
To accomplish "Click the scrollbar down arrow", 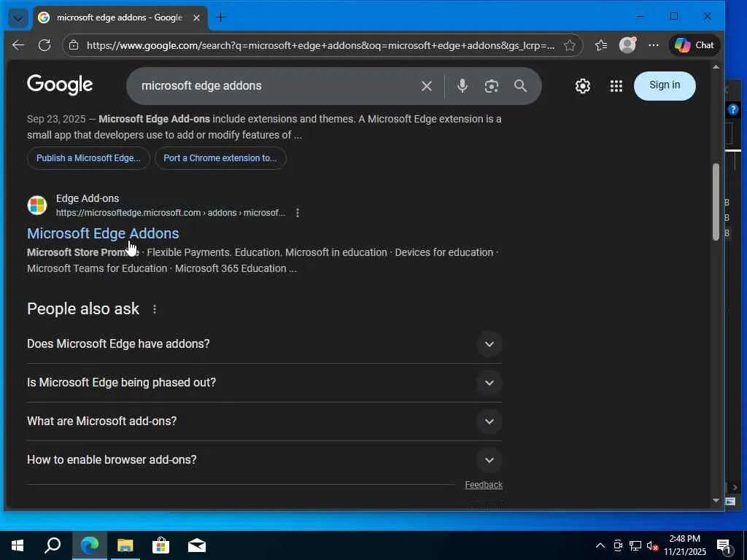I will click(716, 500).
